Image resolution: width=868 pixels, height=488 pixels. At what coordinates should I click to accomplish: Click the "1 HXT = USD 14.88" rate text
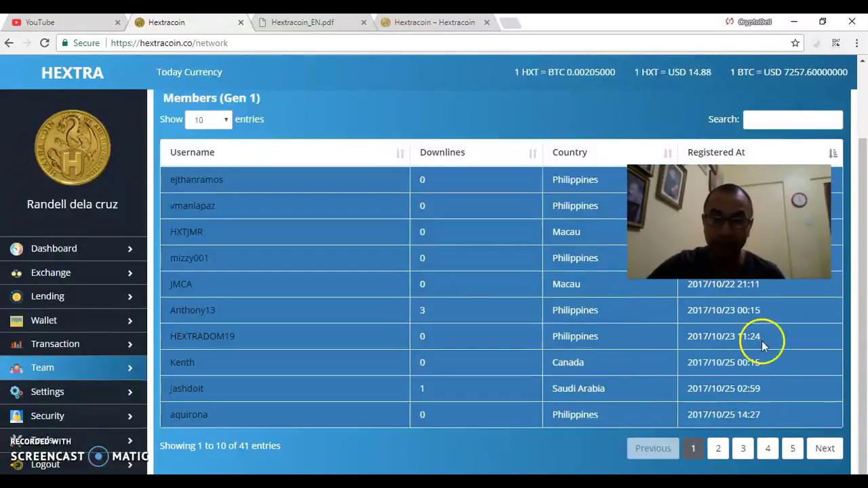tap(673, 72)
